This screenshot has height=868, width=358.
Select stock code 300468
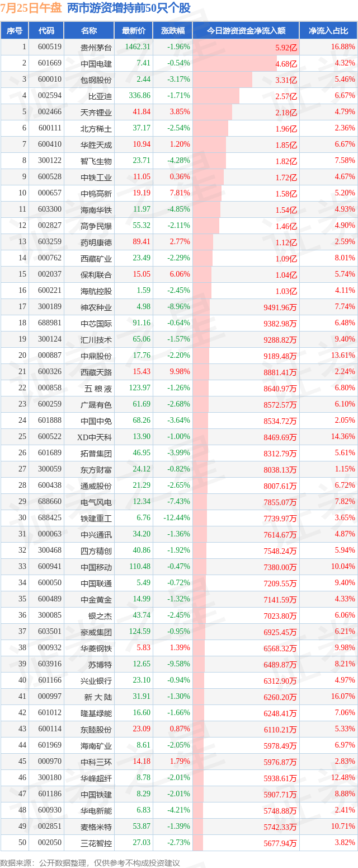tap(50, 550)
